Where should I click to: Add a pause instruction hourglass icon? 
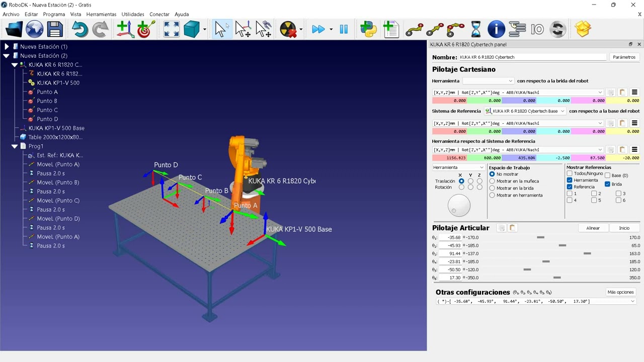[475, 29]
